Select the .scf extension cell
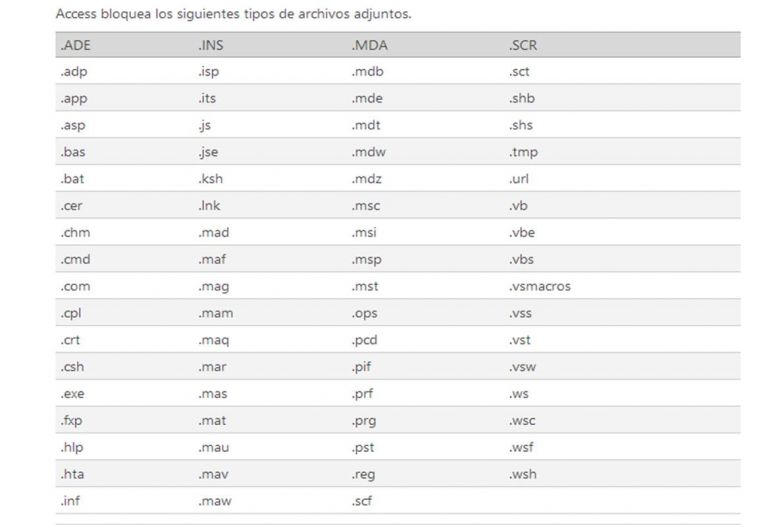770x525 pixels. [x=361, y=501]
